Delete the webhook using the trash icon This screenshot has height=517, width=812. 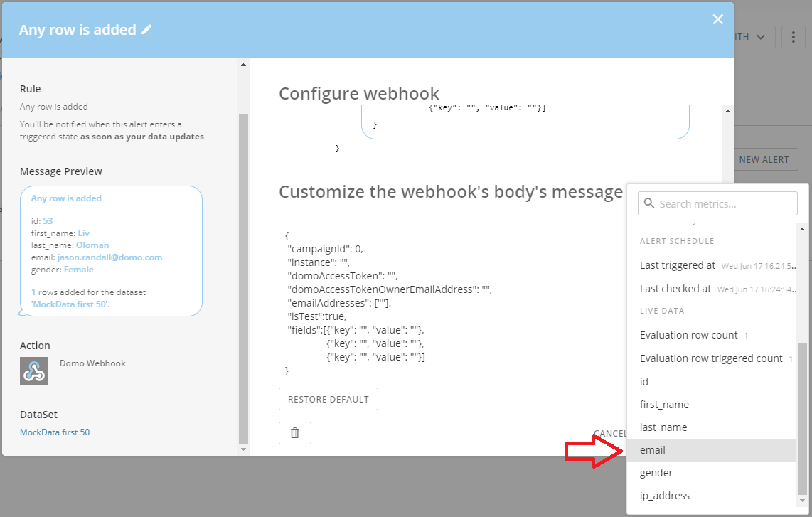(294, 433)
